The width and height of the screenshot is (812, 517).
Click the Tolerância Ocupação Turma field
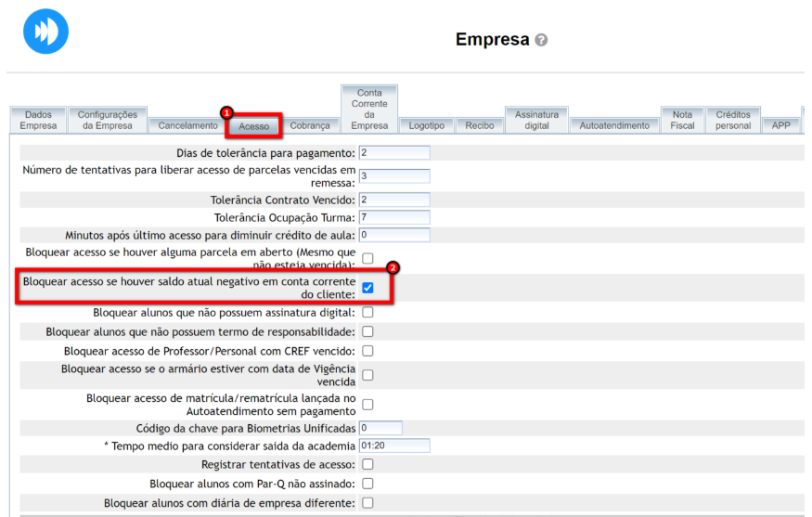point(393,217)
